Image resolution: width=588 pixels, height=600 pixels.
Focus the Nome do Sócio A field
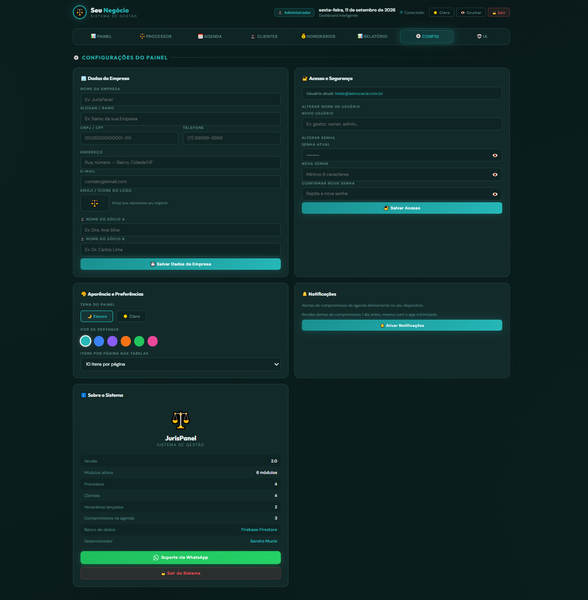181,230
